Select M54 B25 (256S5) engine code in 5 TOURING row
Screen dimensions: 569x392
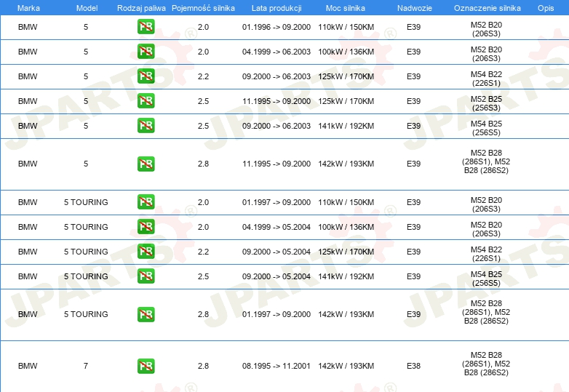(x=486, y=279)
